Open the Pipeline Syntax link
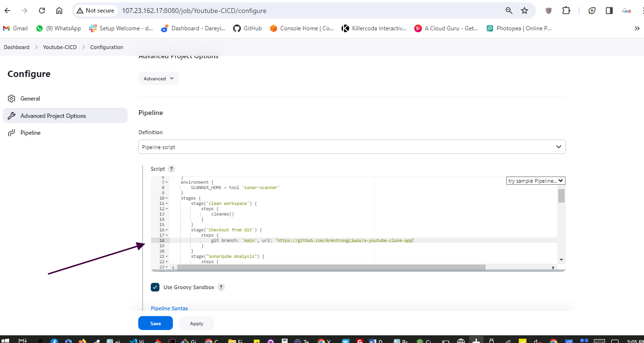The width and height of the screenshot is (644, 343). click(169, 308)
